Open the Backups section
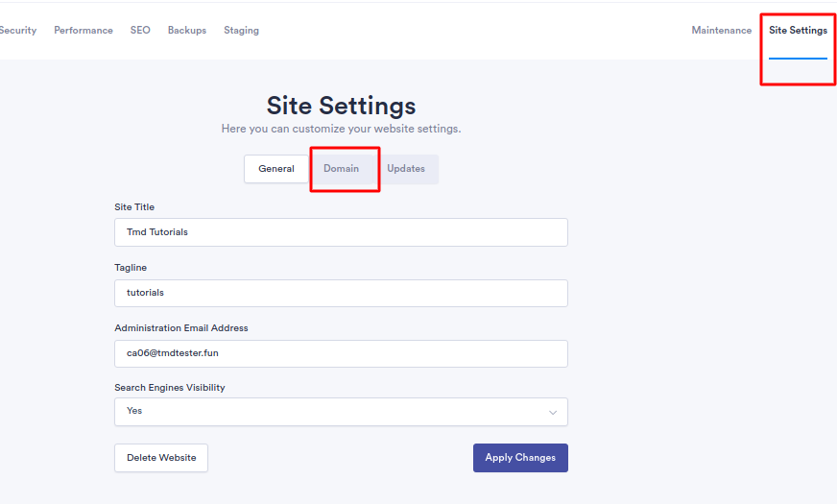This screenshot has height=504, width=837. [x=187, y=31]
